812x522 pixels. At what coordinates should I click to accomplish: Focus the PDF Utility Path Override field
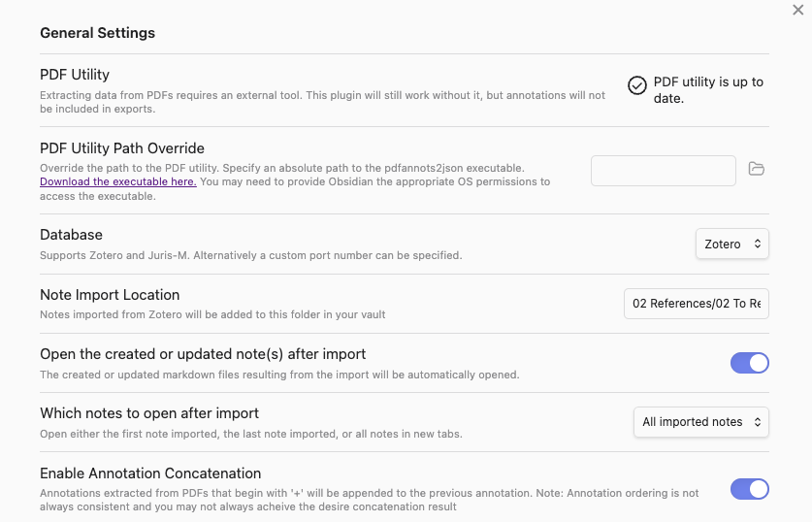[x=663, y=171]
